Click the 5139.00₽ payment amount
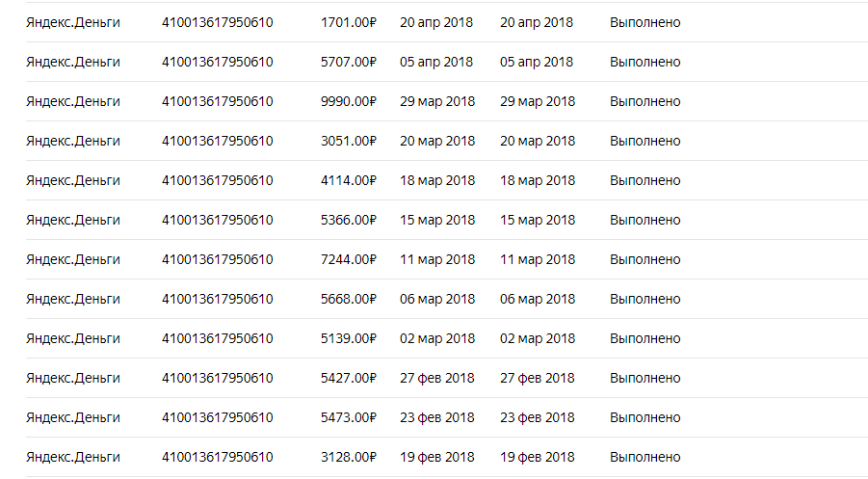The image size is (868, 479). (x=348, y=338)
